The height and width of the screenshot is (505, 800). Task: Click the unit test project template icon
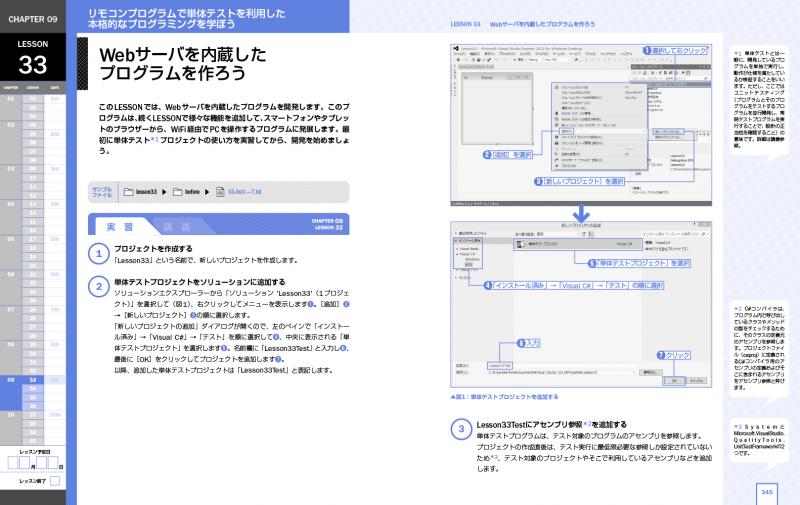(520, 244)
